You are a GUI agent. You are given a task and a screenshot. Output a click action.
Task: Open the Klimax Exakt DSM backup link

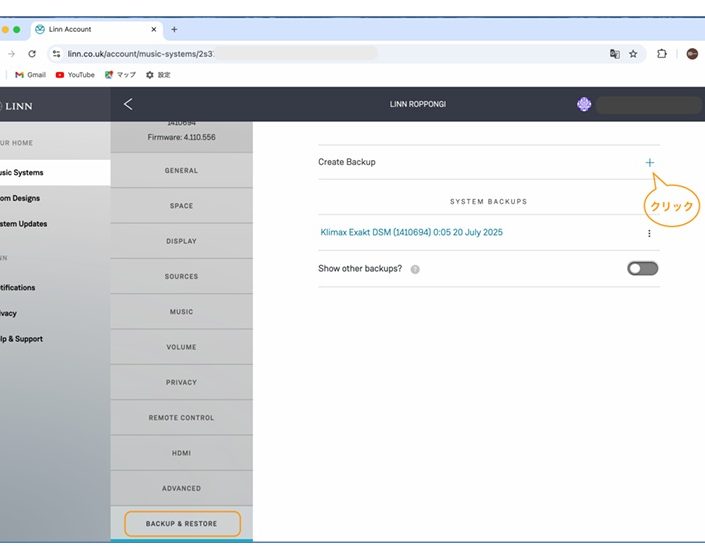(411, 232)
